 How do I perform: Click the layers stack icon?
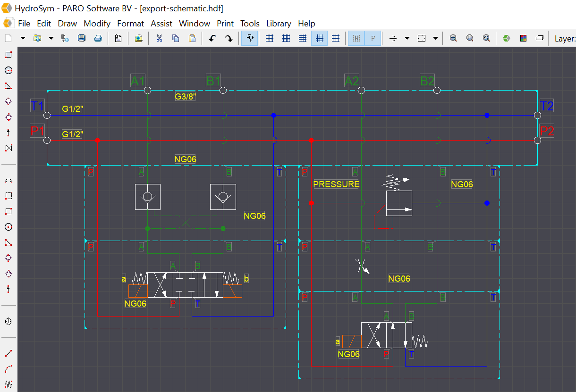click(x=540, y=38)
